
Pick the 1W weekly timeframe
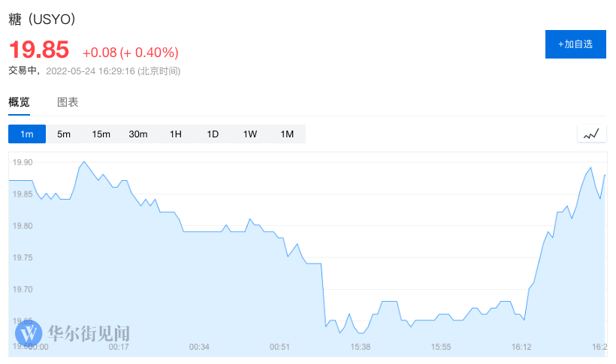click(x=250, y=134)
